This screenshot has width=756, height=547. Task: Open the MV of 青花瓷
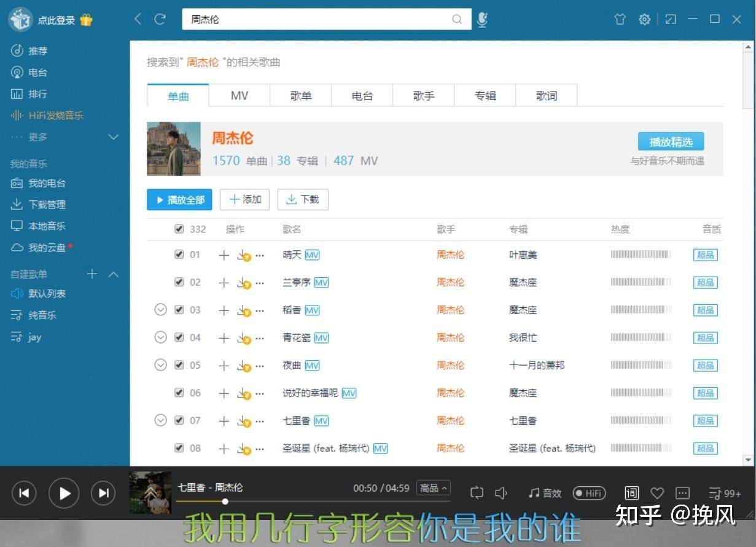(x=321, y=337)
